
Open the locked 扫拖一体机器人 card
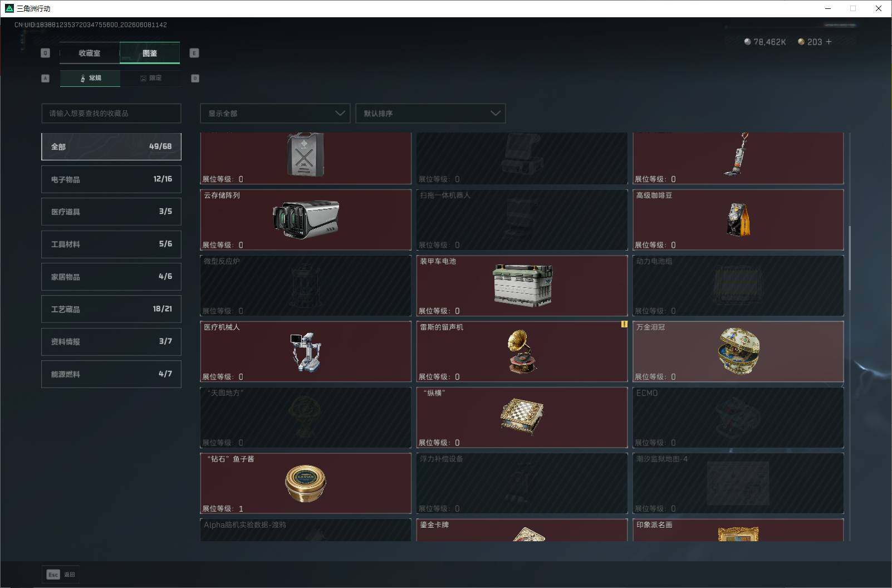[522, 220]
